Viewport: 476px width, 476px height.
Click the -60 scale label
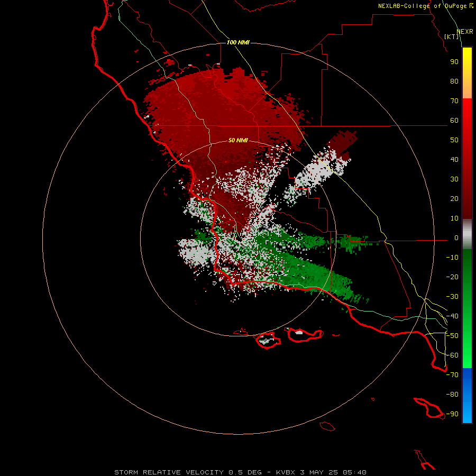tap(452, 355)
